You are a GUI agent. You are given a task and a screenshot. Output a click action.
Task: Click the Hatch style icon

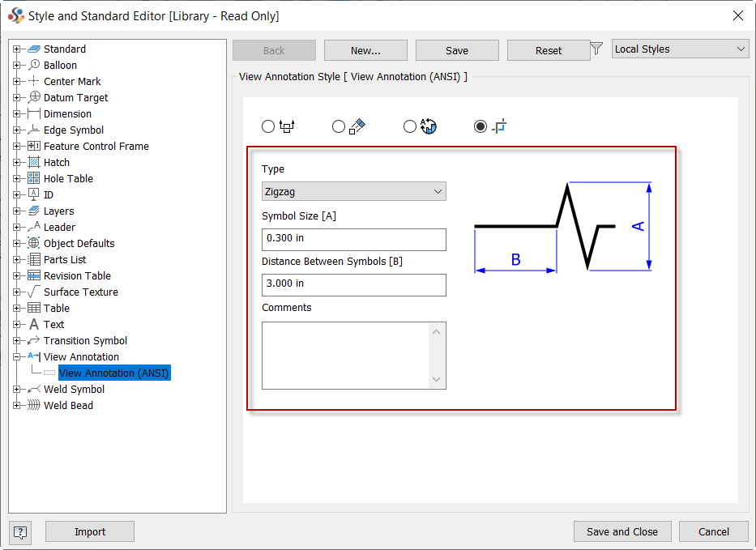(x=34, y=162)
